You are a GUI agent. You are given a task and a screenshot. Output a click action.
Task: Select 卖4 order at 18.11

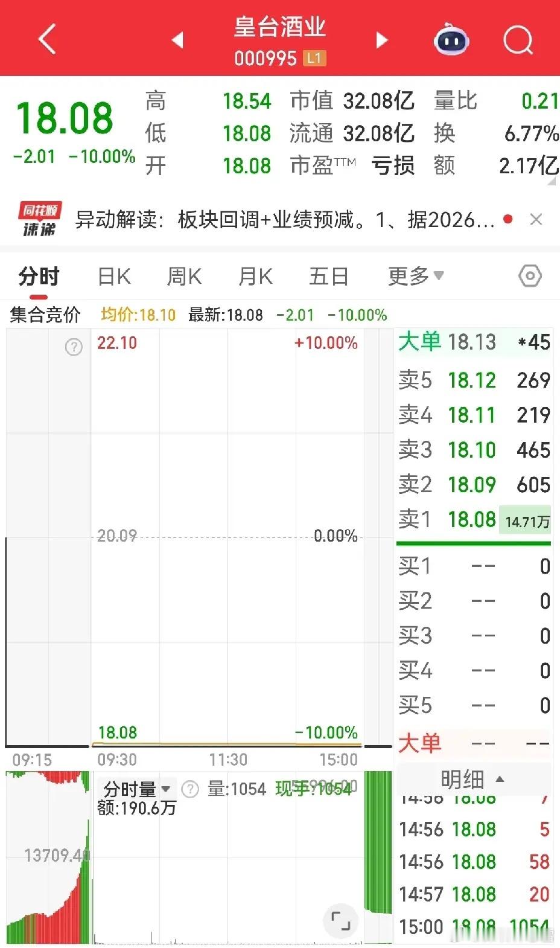tap(474, 415)
